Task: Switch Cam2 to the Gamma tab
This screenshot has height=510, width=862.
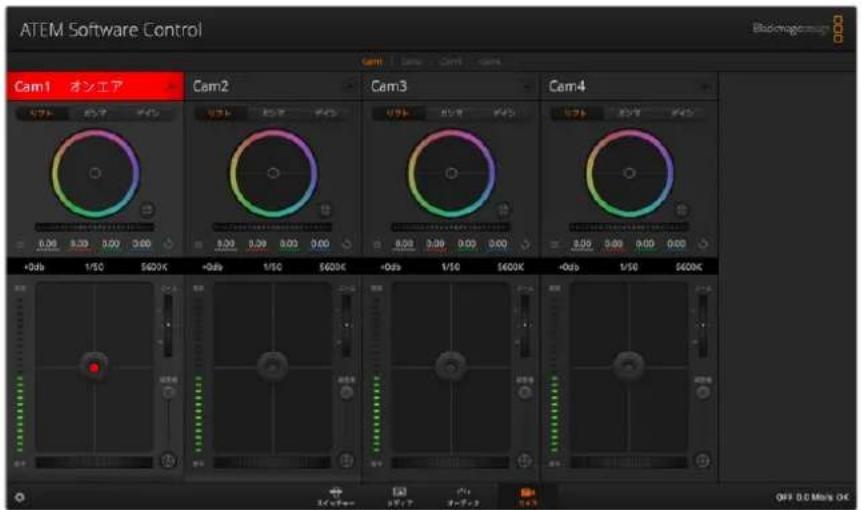Action: pyautogui.click(x=273, y=113)
